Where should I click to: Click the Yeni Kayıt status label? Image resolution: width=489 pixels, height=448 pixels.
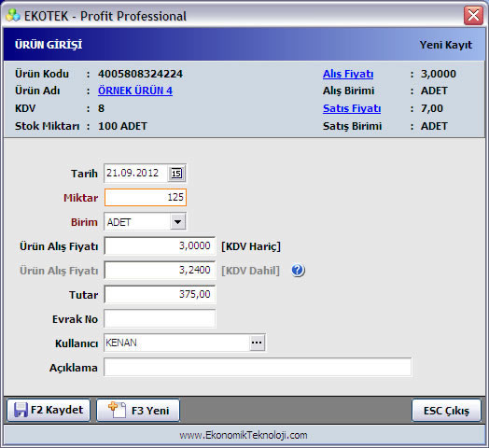446,45
